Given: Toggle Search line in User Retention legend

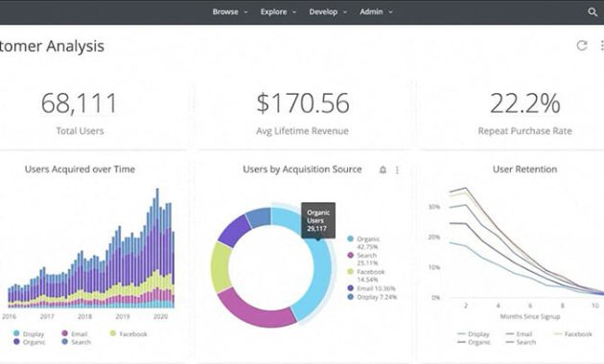Looking at the screenshot, I should (x=521, y=342).
